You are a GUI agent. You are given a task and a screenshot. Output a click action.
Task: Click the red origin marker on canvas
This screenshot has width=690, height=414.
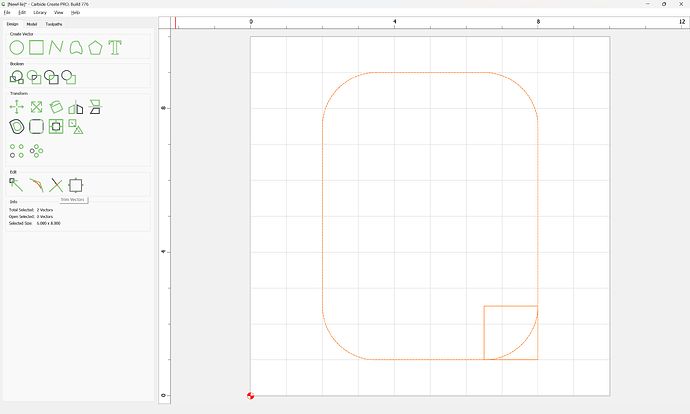click(x=250, y=396)
